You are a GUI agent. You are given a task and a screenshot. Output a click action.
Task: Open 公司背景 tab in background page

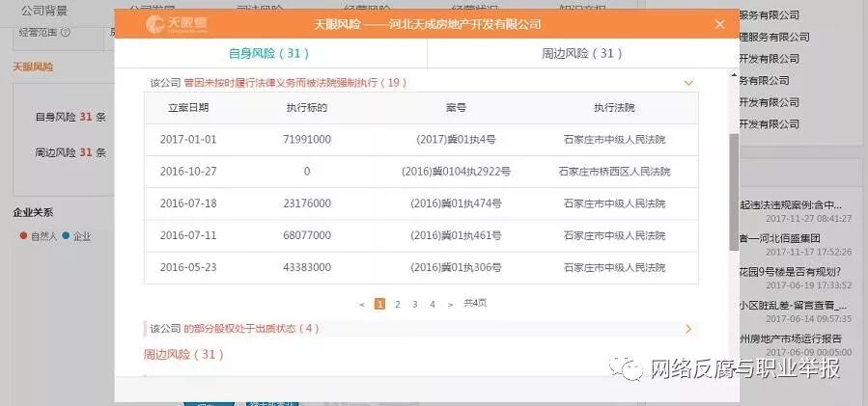[43, 10]
